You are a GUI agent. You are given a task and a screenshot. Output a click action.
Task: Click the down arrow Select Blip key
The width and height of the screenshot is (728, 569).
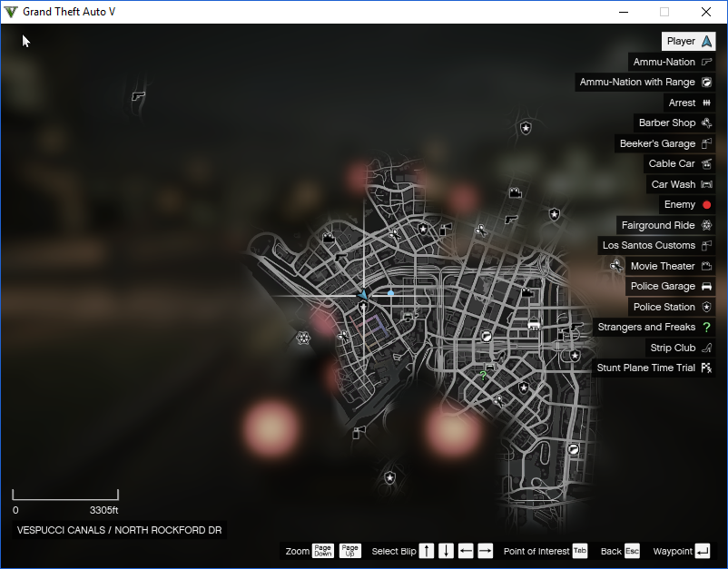tap(447, 551)
